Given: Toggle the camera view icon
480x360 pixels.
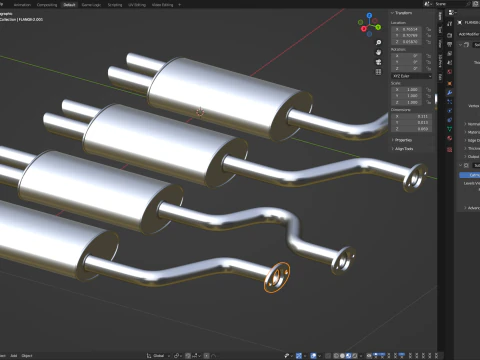Looking at the screenshot, I should 378,62.
